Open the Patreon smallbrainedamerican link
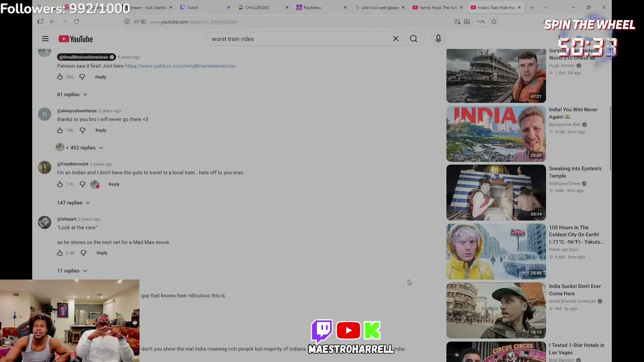The image size is (644, 362). (180, 66)
